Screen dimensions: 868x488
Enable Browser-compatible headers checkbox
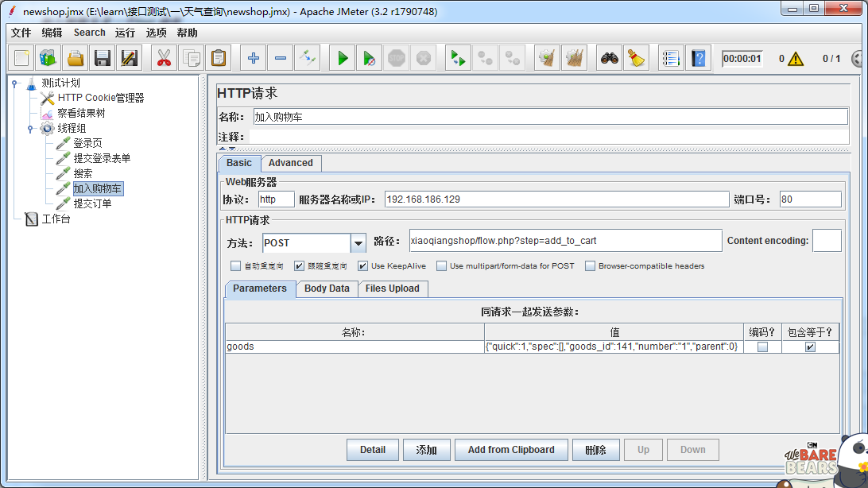click(x=590, y=266)
